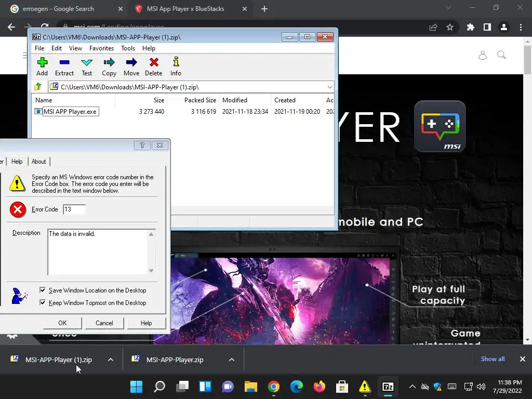Open the Chrome profile avatar
This screenshot has width=532, height=399.
[x=504, y=27]
